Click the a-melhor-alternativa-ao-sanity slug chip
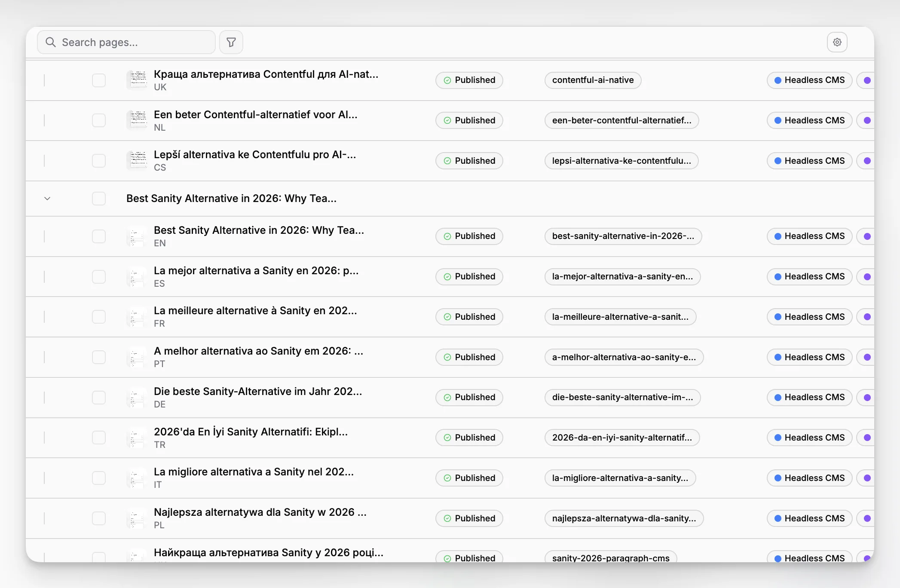The image size is (900, 588). pyautogui.click(x=624, y=357)
